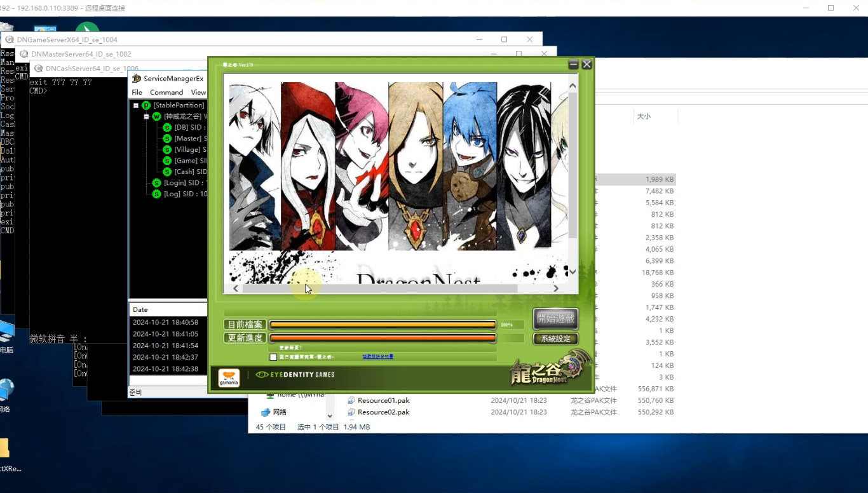The image size is (868, 493).
Task: Click the Eyedentity Games logo
Action: (295, 375)
